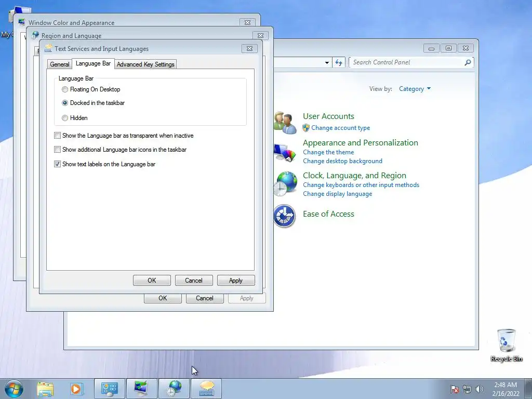The width and height of the screenshot is (532, 399).
Task: Click Clock, Language, and Region globe icon
Action: click(x=285, y=183)
